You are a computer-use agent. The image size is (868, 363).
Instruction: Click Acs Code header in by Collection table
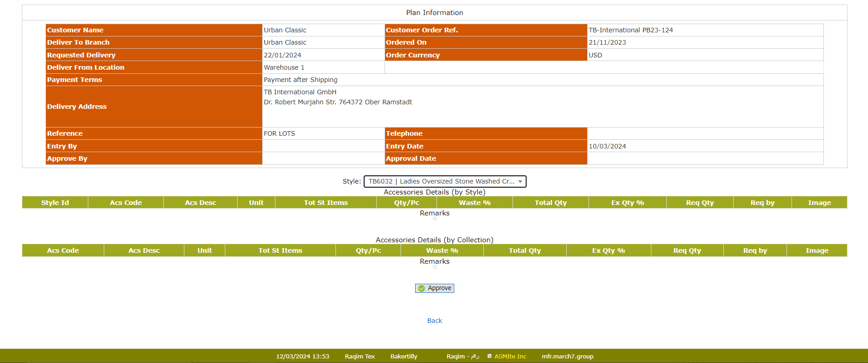[63, 251]
